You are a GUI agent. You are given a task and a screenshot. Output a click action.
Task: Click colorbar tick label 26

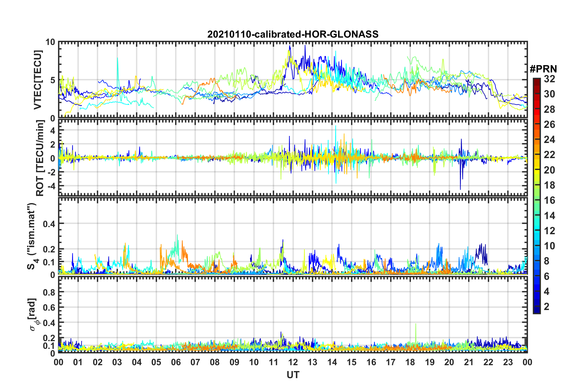[x=549, y=125]
